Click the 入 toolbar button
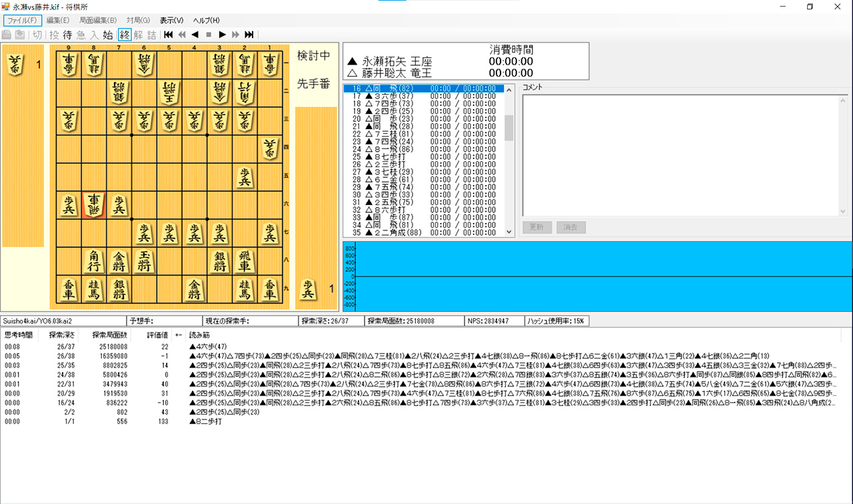This screenshot has height=504, width=853. tap(94, 35)
